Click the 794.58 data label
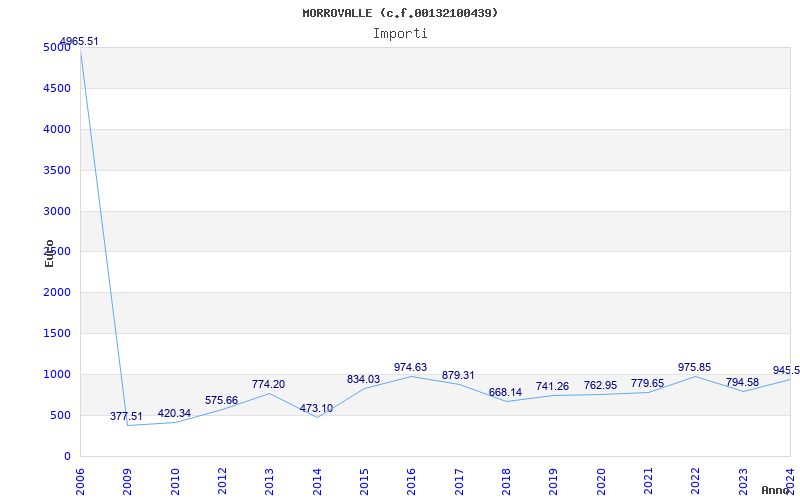 click(742, 382)
